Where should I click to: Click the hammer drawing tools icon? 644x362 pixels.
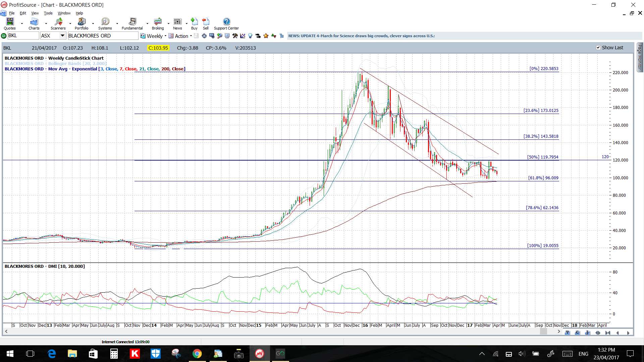point(235,36)
